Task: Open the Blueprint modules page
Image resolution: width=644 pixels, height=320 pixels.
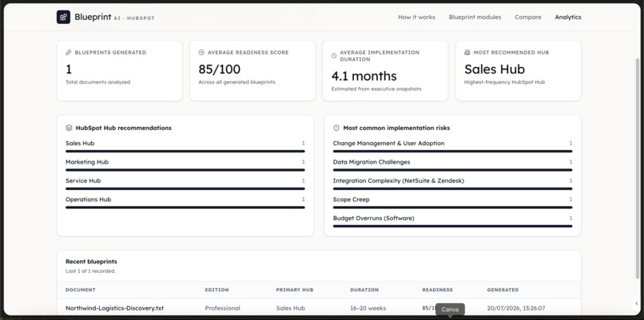Action: tap(475, 18)
